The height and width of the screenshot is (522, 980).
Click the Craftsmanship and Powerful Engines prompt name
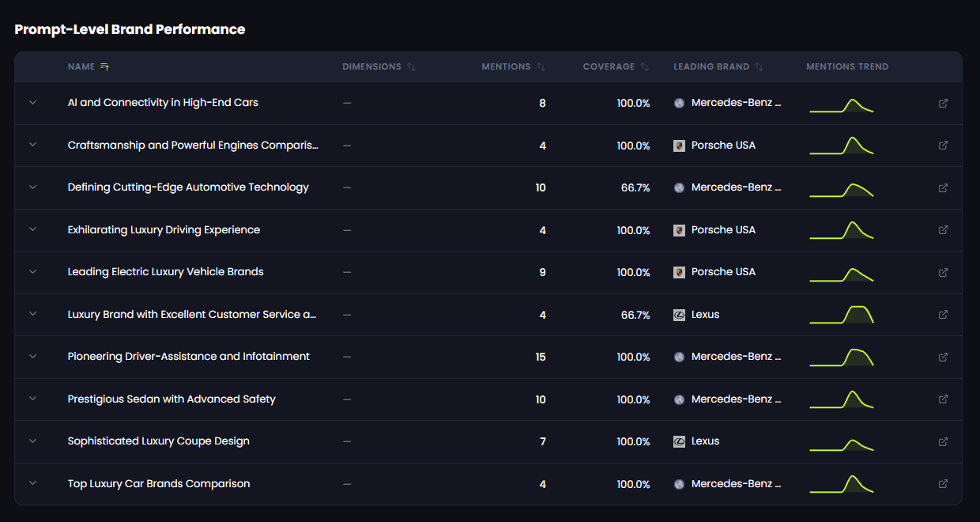[193, 146]
